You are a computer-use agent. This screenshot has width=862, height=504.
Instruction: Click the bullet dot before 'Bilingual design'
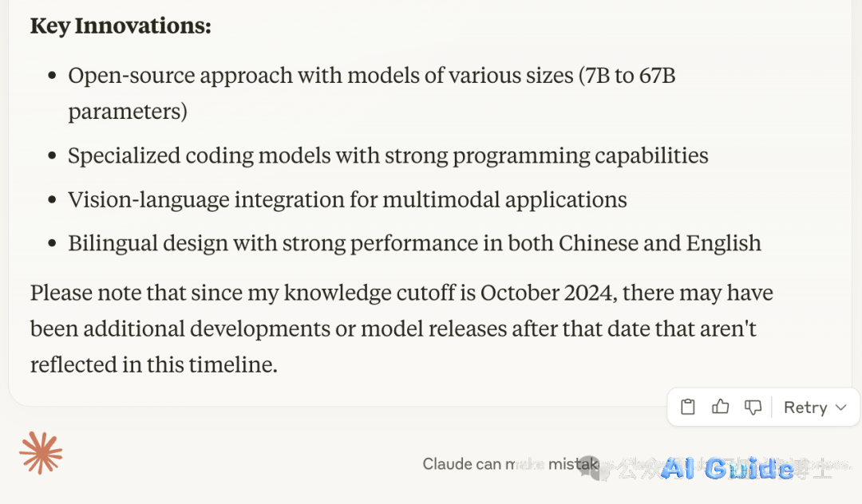52,243
